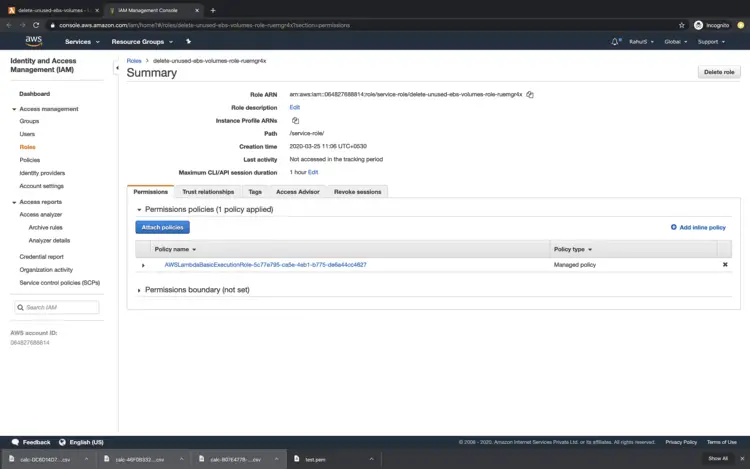Click the AWS logo home icon
The width and height of the screenshot is (750, 469).
coord(33,42)
